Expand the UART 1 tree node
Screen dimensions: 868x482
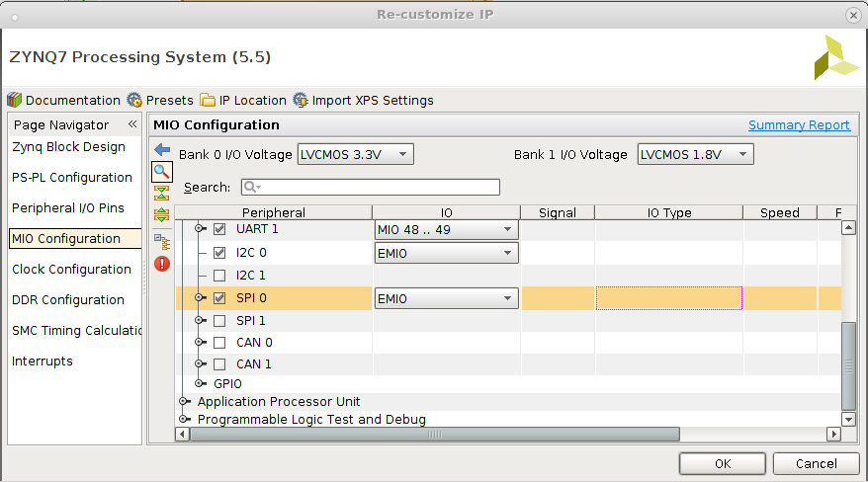click(201, 228)
